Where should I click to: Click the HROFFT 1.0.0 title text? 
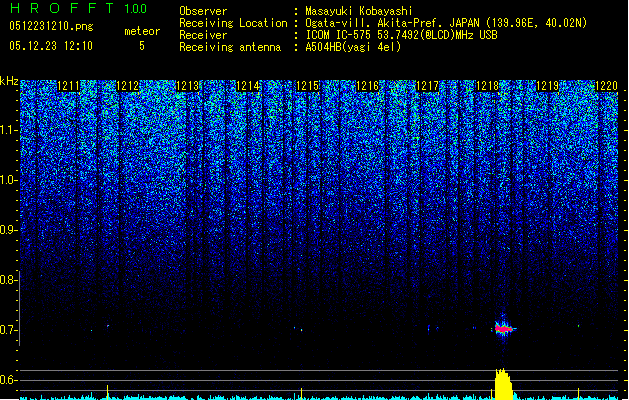pos(79,8)
